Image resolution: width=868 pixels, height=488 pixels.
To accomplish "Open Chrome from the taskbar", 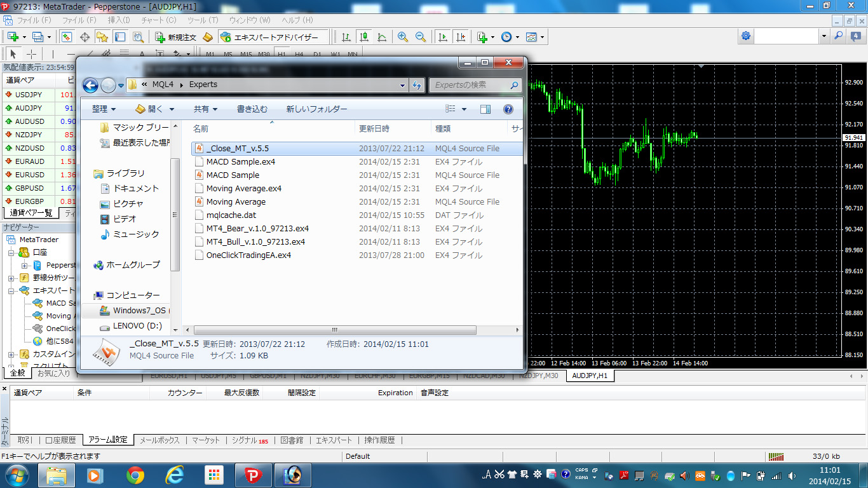I will click(x=135, y=475).
